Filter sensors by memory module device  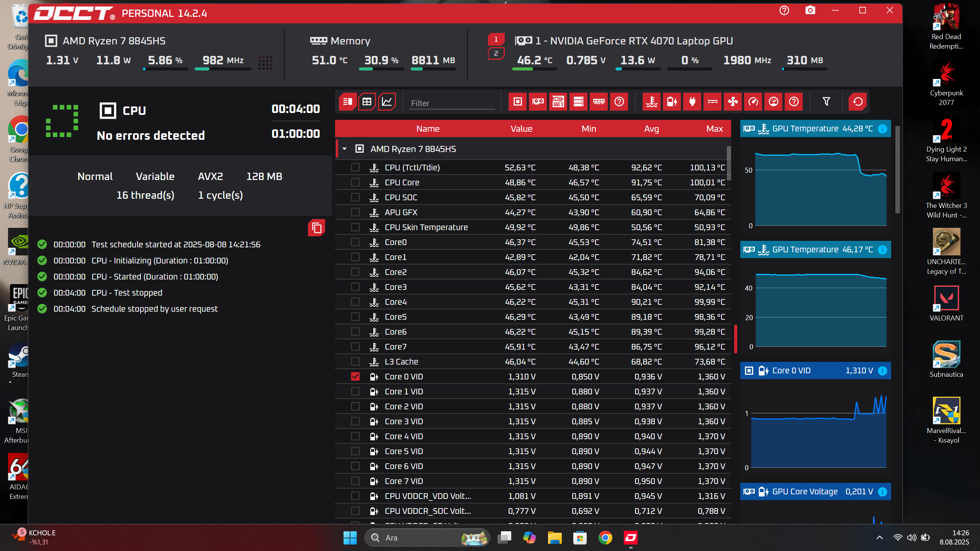point(599,102)
